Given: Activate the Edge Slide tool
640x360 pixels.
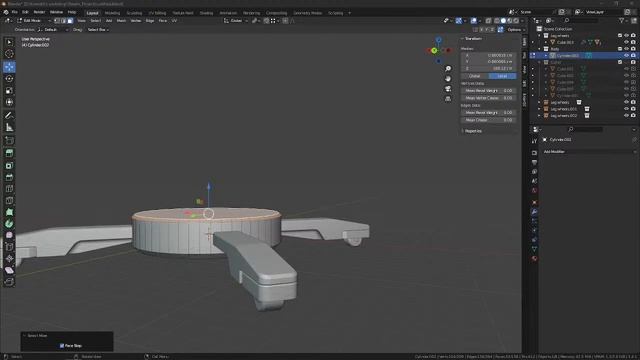Looking at the screenshot, I should click(9, 247).
